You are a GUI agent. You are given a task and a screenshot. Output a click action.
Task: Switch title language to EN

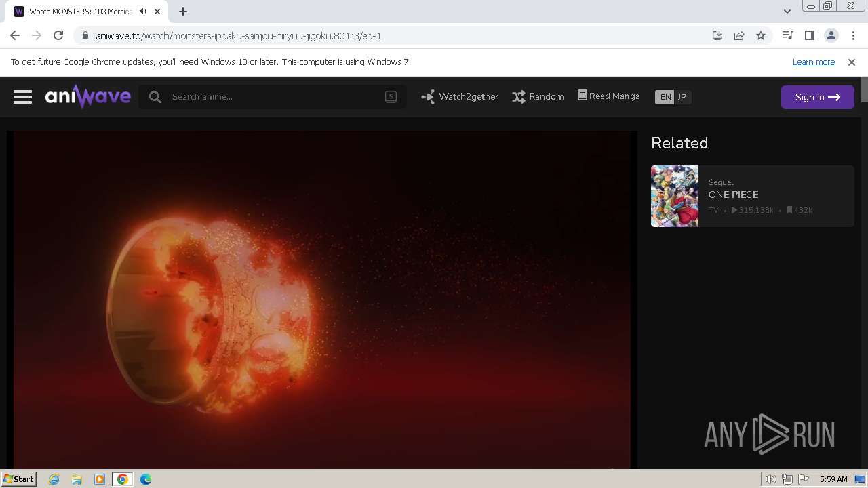(665, 97)
